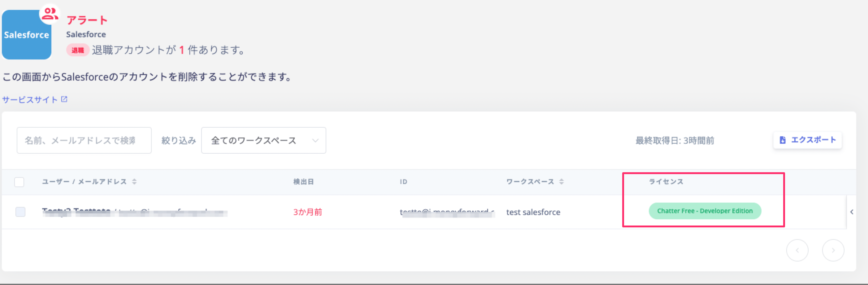868x285 pixels.
Task: Click the 退職 status tag
Action: (77, 50)
